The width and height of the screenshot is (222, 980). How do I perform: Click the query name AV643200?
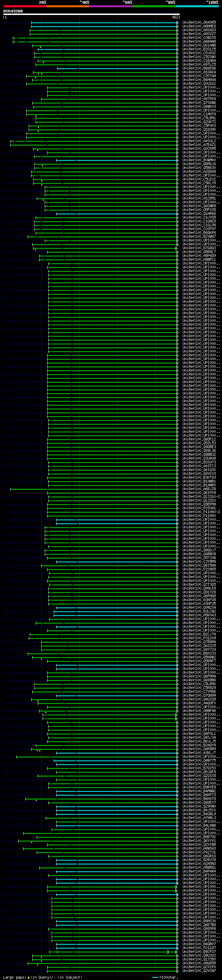click(x=13, y=11)
